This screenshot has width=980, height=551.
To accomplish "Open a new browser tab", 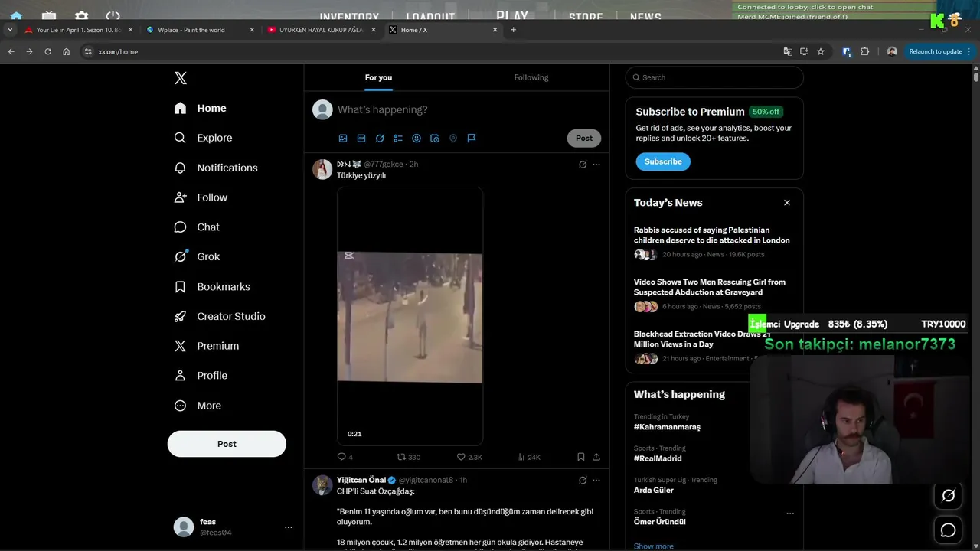I will (x=513, y=30).
